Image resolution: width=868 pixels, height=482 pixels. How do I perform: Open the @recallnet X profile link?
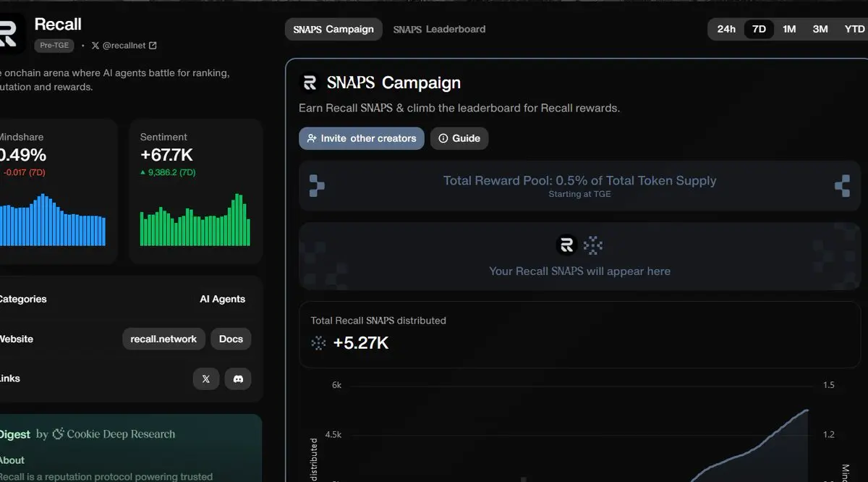coord(124,45)
